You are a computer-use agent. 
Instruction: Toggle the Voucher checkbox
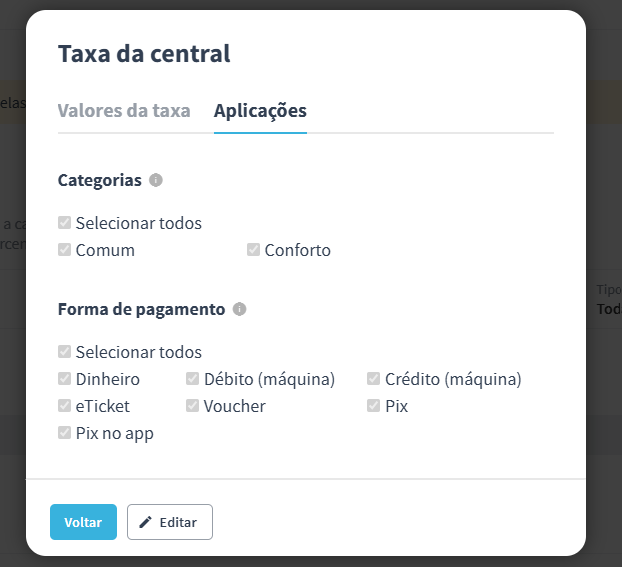click(x=192, y=406)
